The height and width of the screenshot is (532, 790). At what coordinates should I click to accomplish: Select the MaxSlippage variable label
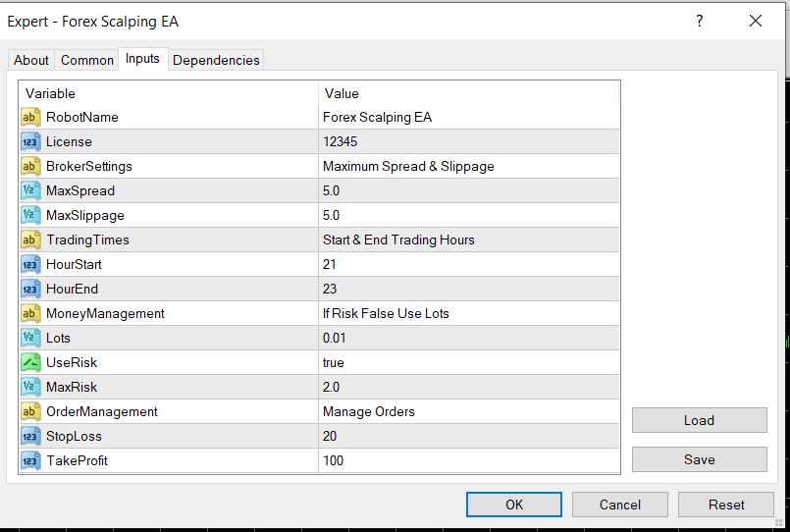click(x=85, y=216)
